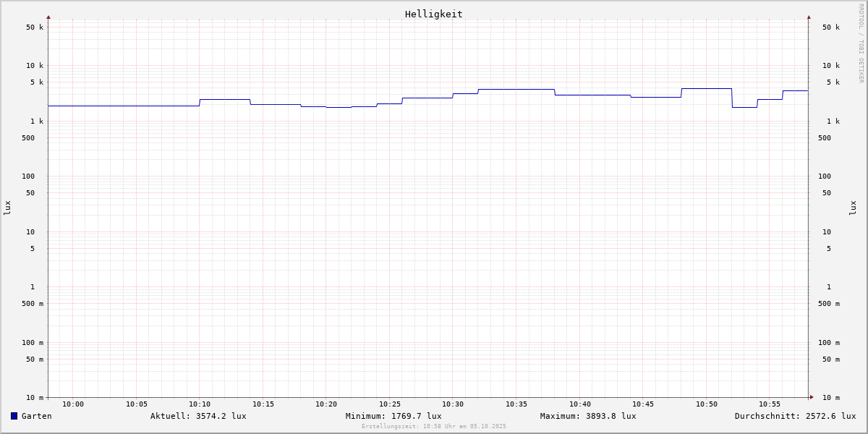The width and height of the screenshot is (868, 434).
Task: Click the red arrowhead ending the time axis
Action: coord(812,397)
